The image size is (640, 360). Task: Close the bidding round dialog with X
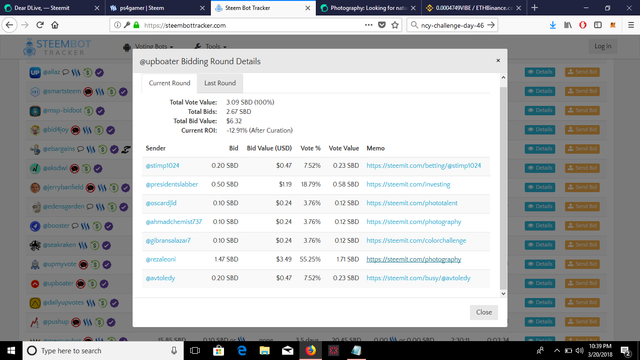click(x=498, y=60)
